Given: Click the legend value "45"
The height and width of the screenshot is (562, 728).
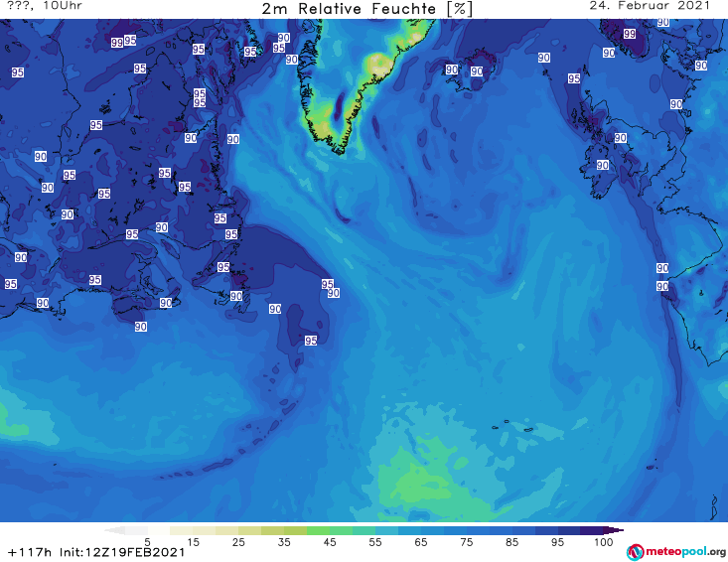Looking at the screenshot, I should tap(330, 542).
